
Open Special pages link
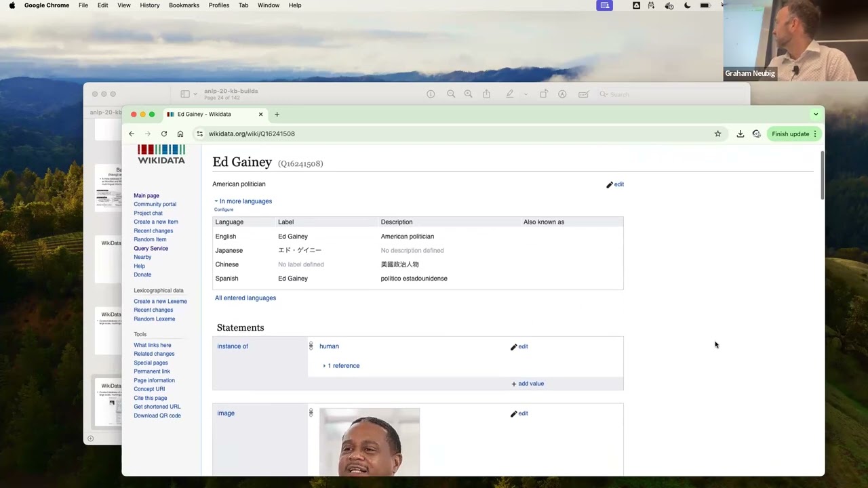tap(151, 363)
